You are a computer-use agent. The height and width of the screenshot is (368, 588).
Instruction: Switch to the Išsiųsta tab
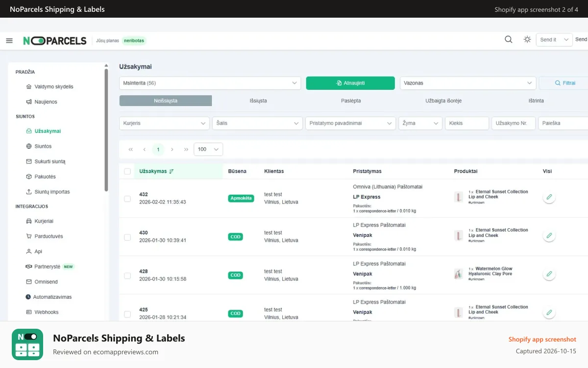258,101
